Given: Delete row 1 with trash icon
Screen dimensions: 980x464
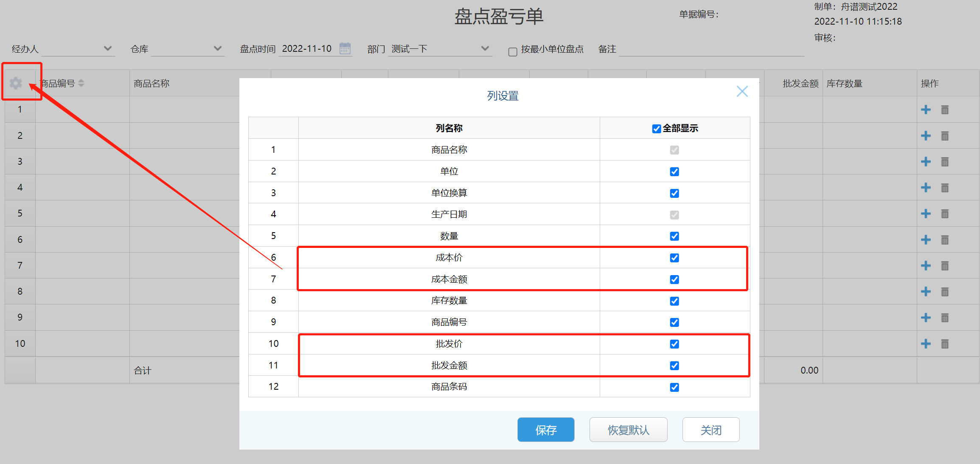Looking at the screenshot, I should [x=945, y=110].
